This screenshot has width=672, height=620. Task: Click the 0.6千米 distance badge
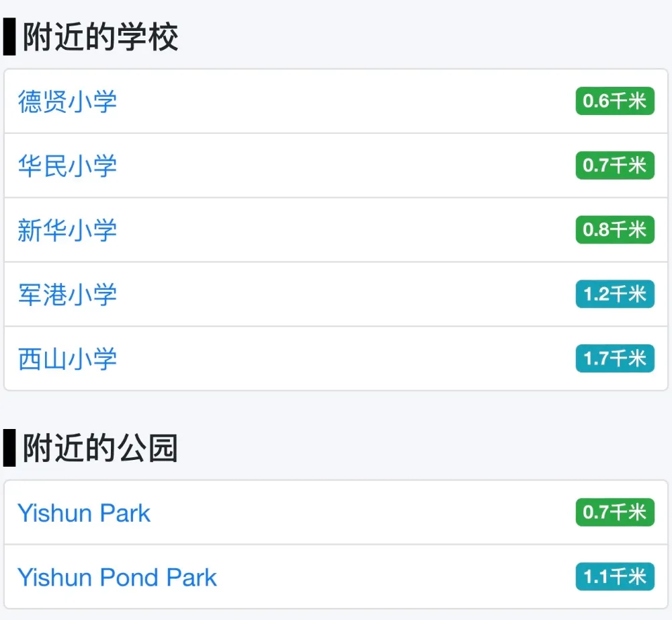click(x=615, y=101)
